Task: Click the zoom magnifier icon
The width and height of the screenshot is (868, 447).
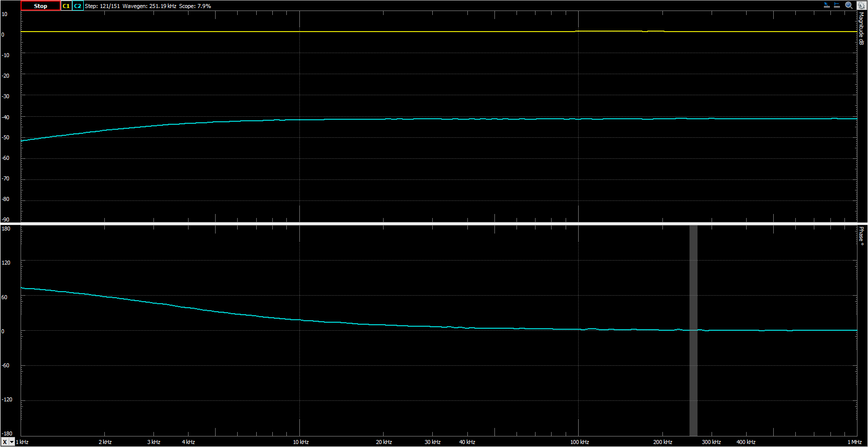Action: [x=848, y=5]
